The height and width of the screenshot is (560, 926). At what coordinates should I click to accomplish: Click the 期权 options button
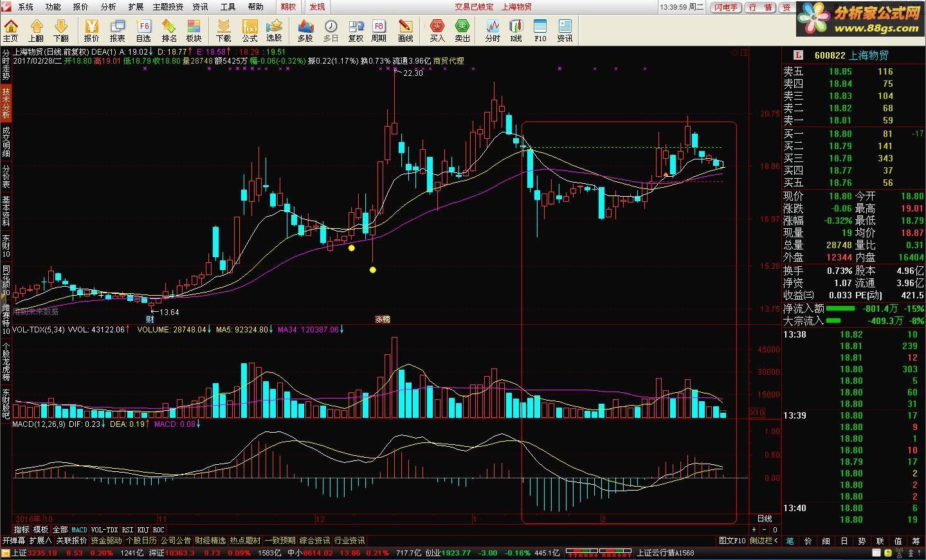(x=289, y=7)
